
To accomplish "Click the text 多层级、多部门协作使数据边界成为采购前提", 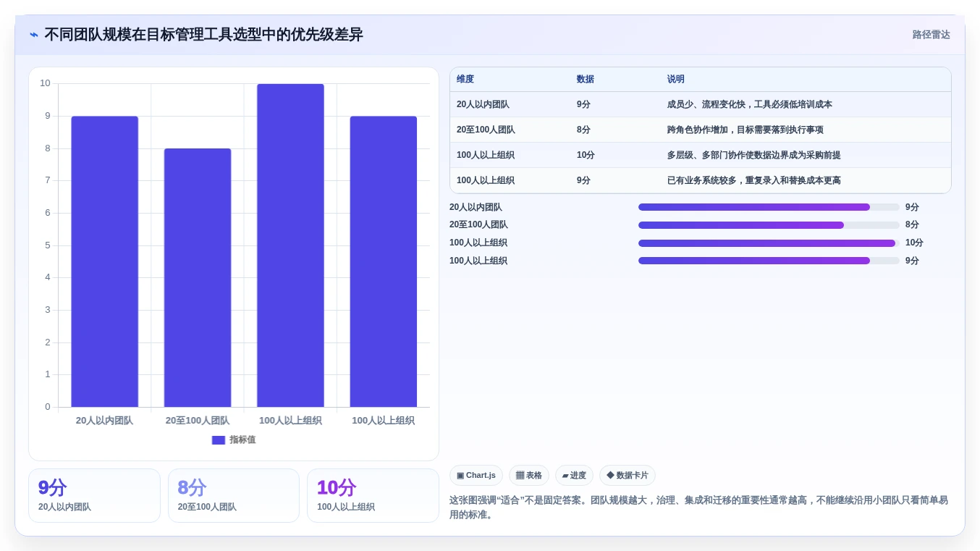I will 754,155.
